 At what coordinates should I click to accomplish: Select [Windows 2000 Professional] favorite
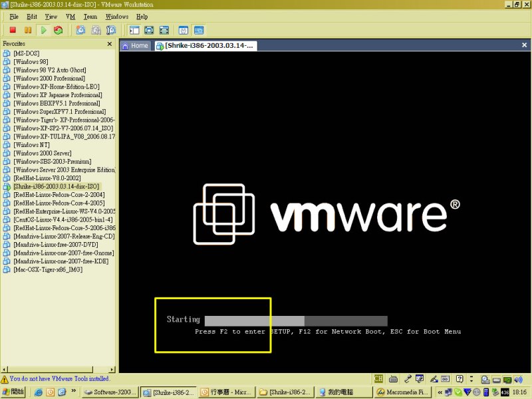[x=49, y=78]
